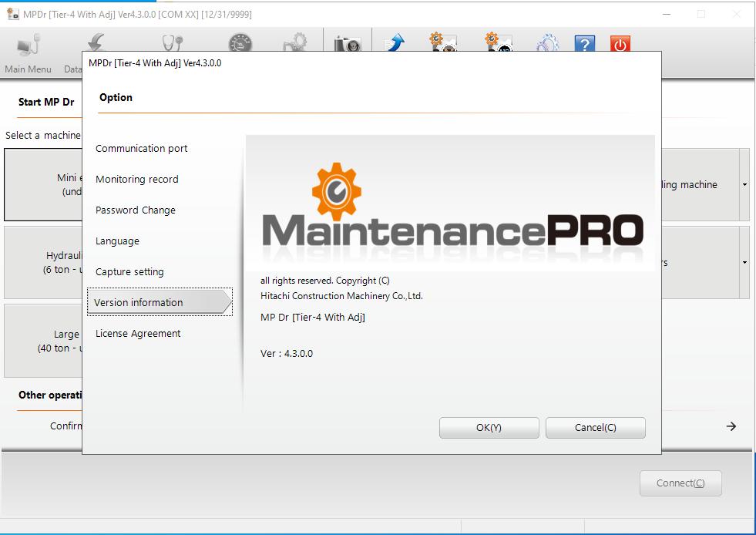Select Hydraulic (6 ton) machine button

pos(43,262)
